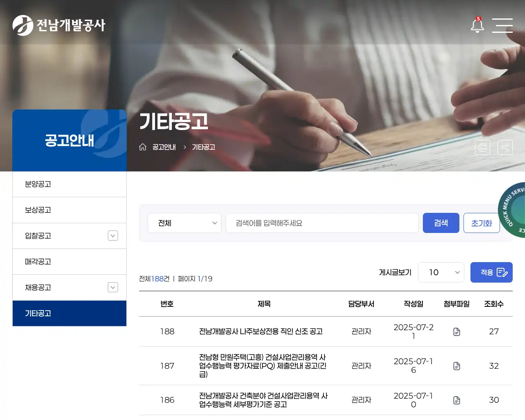This screenshot has width=525, height=420.
Task: Click the view count 27
Action: 494,331
